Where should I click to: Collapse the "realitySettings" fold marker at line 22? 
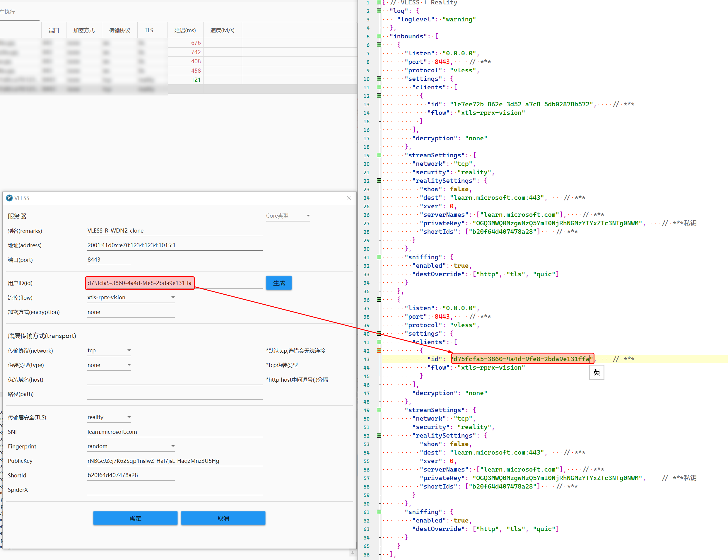click(x=379, y=181)
